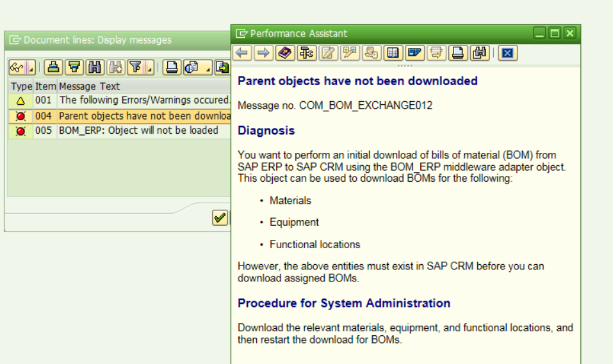
Task: Click the 'Diagnosis' heading
Action: coord(266,131)
